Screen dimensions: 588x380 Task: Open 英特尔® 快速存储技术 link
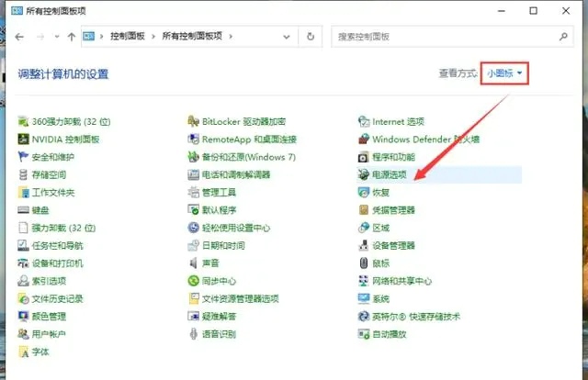click(416, 317)
